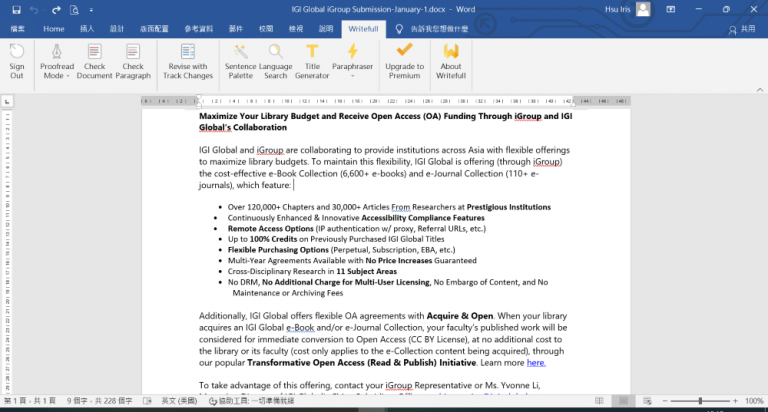Open the 檔案 (File) tab
Image resolution: width=768 pixels, height=412 pixels.
tap(17, 29)
